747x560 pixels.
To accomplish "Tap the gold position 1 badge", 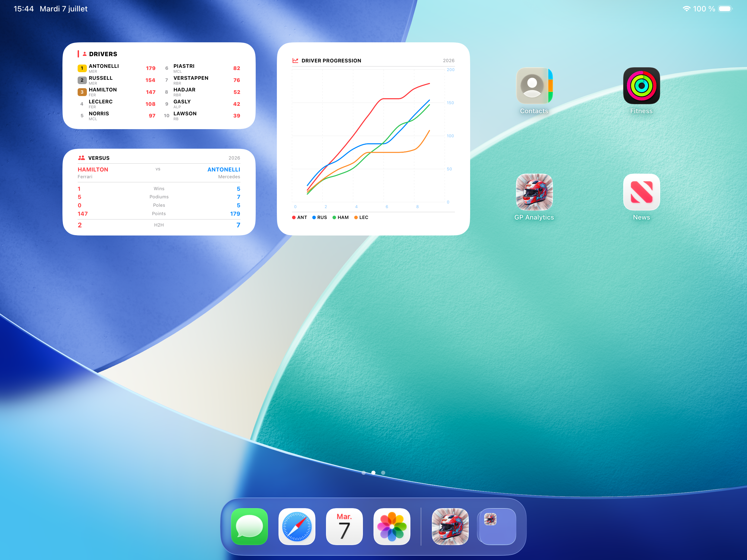I will pyautogui.click(x=82, y=68).
